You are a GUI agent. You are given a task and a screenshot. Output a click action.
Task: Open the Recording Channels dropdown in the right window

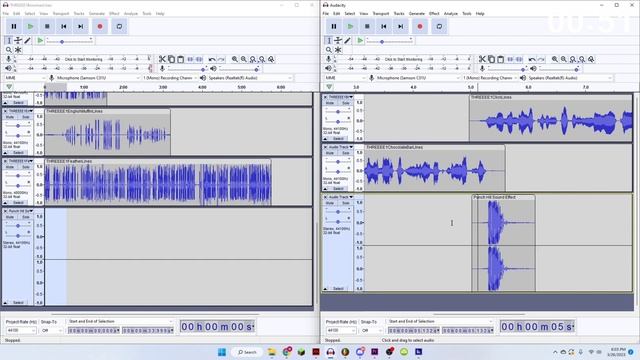(x=490, y=78)
